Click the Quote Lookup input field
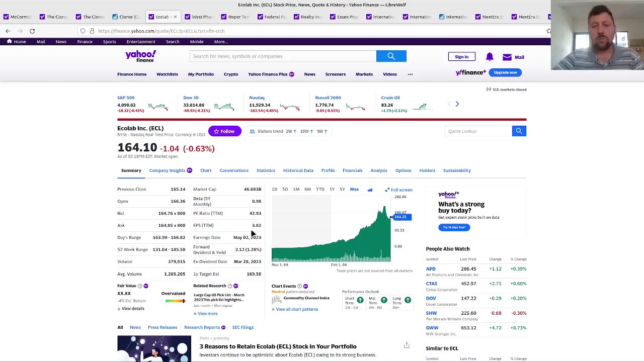 (478, 131)
